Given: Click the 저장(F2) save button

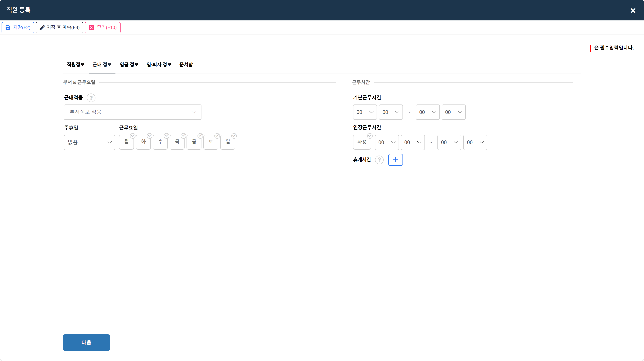Looking at the screenshot, I should tap(18, 27).
